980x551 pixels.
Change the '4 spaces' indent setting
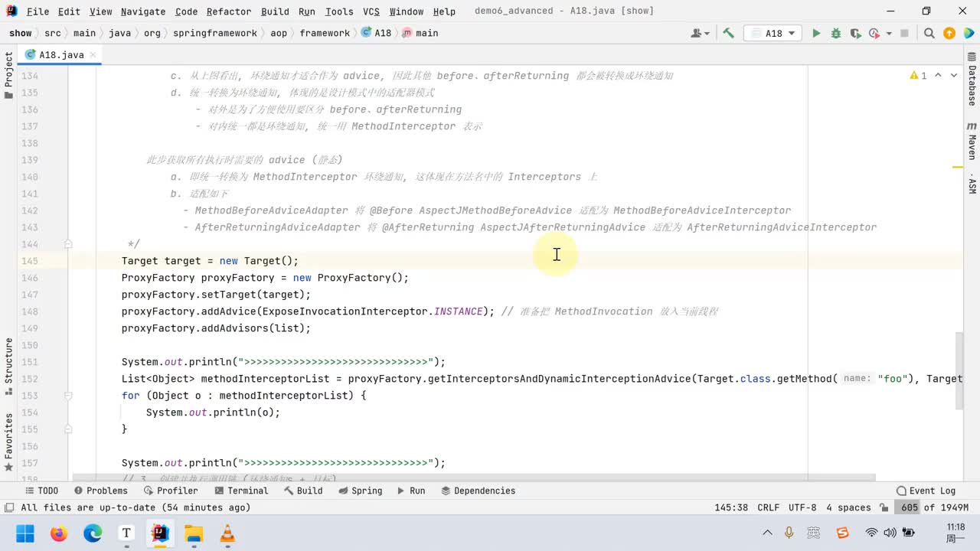(x=848, y=507)
